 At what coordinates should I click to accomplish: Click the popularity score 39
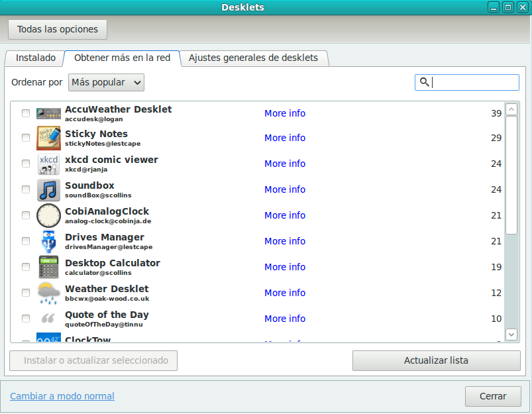click(496, 113)
